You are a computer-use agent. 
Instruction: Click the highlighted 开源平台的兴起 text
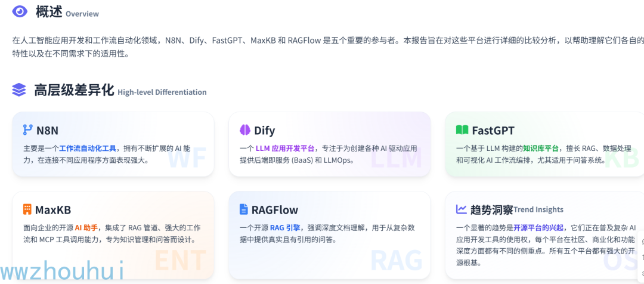click(538, 228)
